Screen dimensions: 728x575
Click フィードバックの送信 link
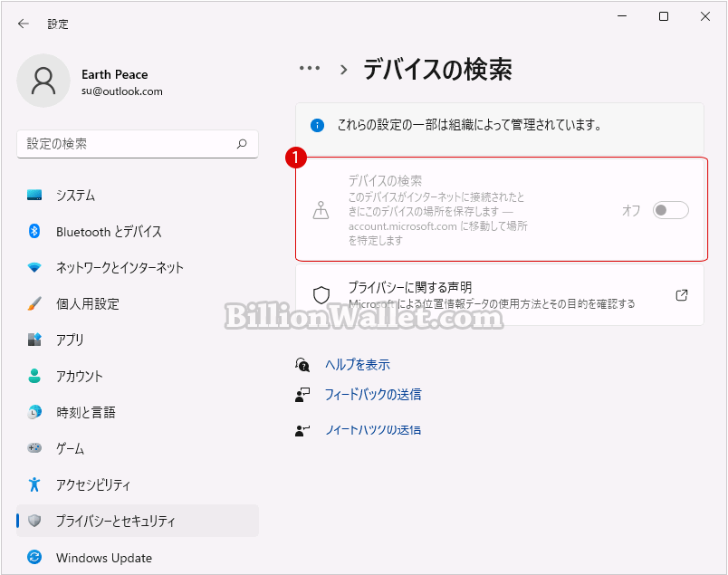tap(373, 395)
